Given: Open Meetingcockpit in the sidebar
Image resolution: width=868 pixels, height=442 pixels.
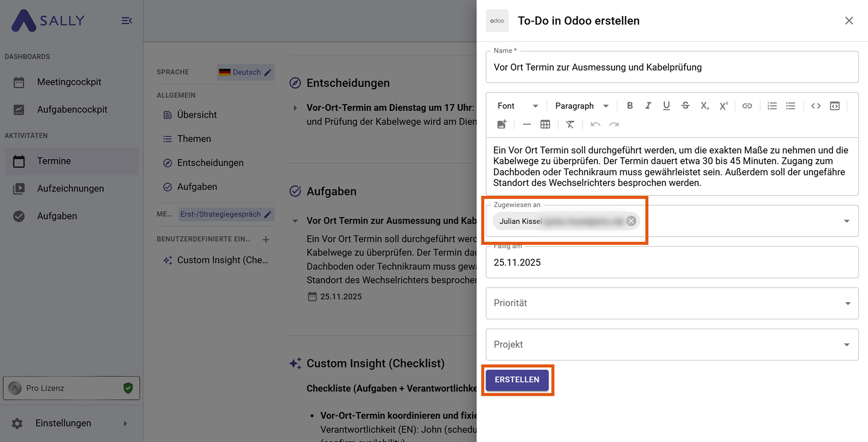Looking at the screenshot, I should pos(69,82).
